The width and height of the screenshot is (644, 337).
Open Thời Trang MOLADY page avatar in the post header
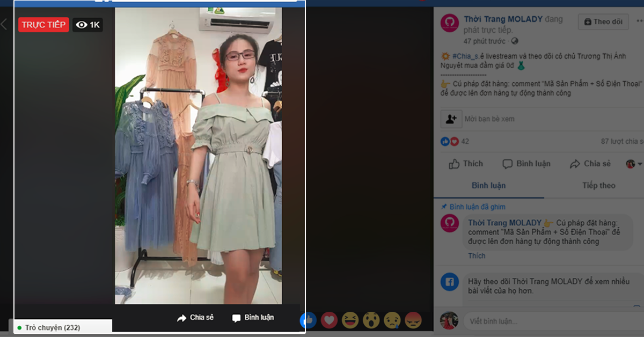coord(450,24)
